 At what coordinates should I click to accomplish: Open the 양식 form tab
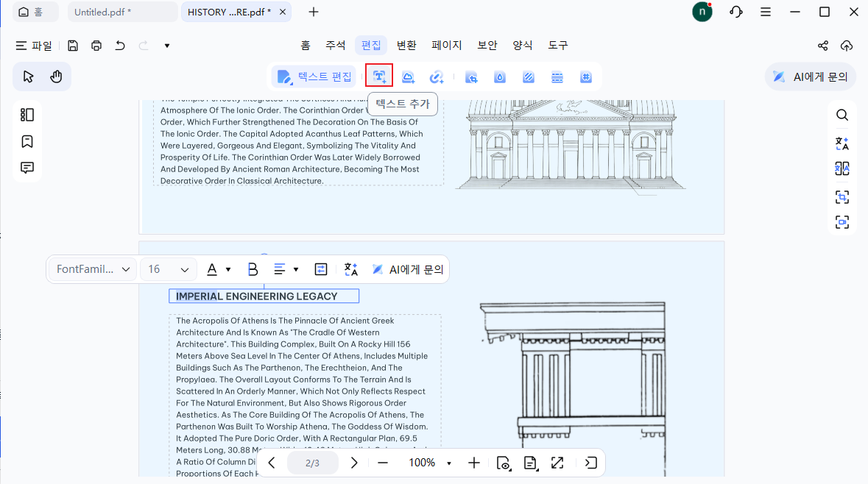click(x=523, y=46)
